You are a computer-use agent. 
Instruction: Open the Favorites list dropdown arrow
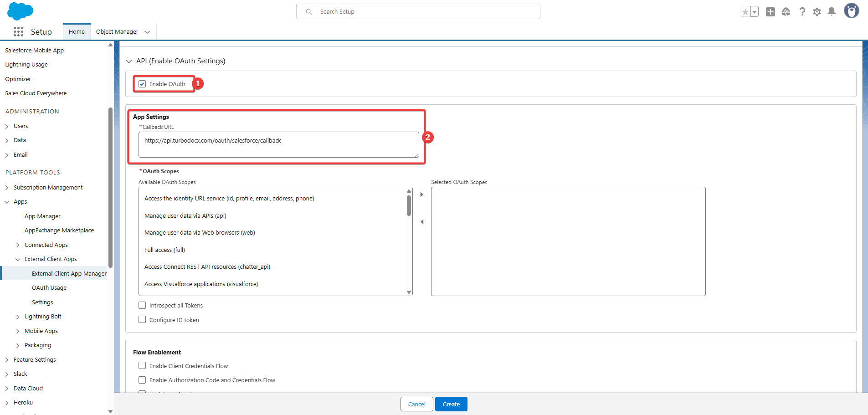pyautogui.click(x=755, y=12)
